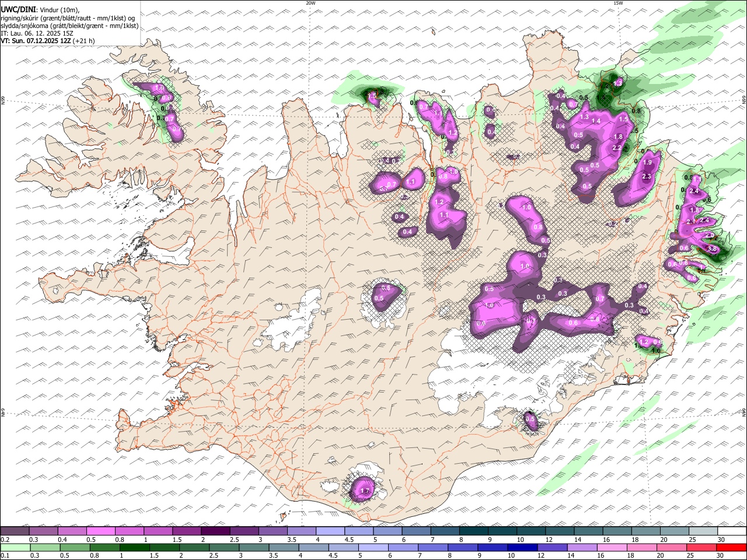Screen dimensions: 747x560
Task: Click the 1.7 value on the southern glacier
Action: 365,492
